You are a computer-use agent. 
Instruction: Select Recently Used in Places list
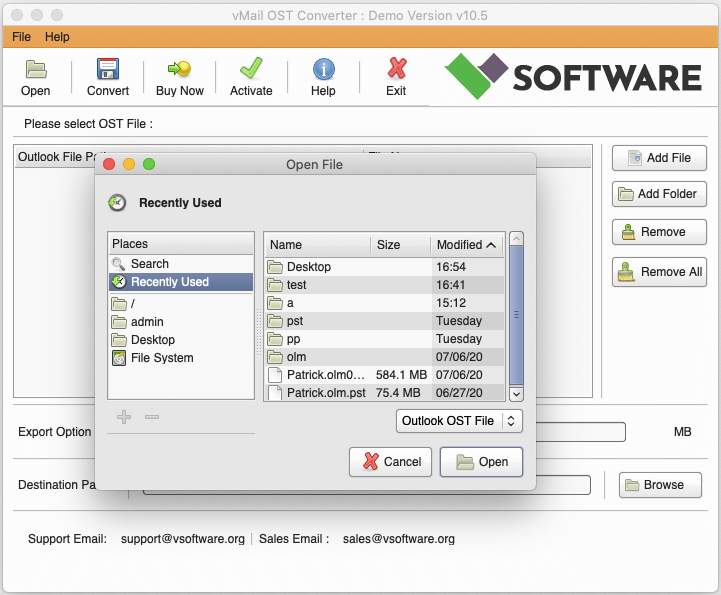(181, 282)
